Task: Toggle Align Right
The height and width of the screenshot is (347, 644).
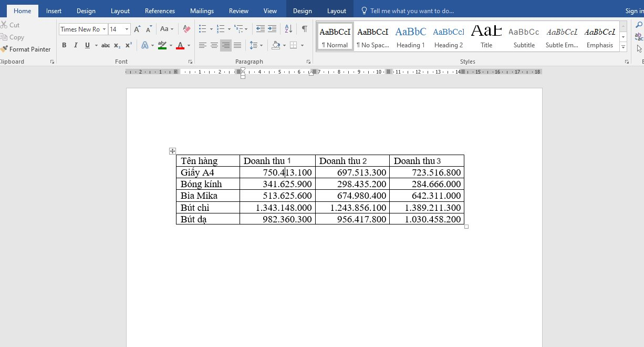Action: [226, 46]
